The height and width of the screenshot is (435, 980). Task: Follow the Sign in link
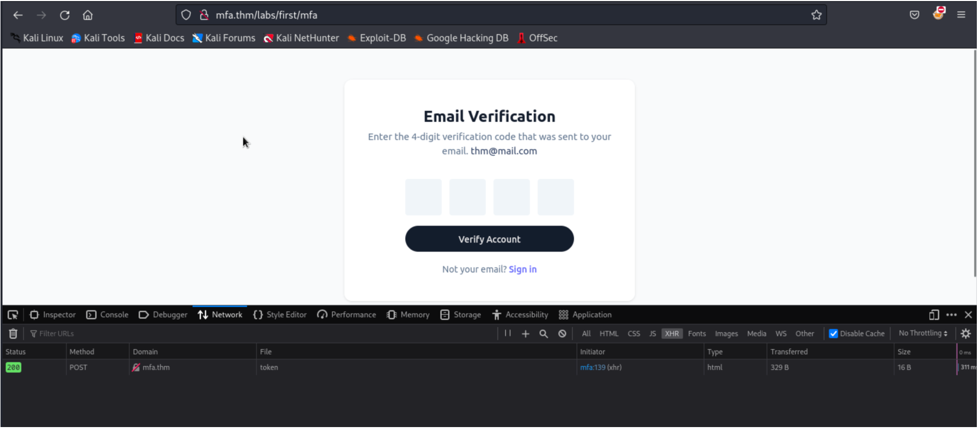(522, 270)
